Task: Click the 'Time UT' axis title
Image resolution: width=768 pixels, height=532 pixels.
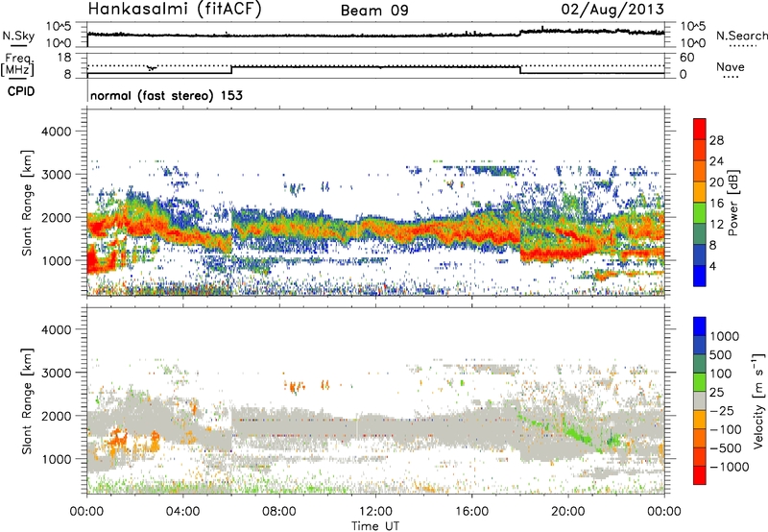Action: [x=375, y=525]
